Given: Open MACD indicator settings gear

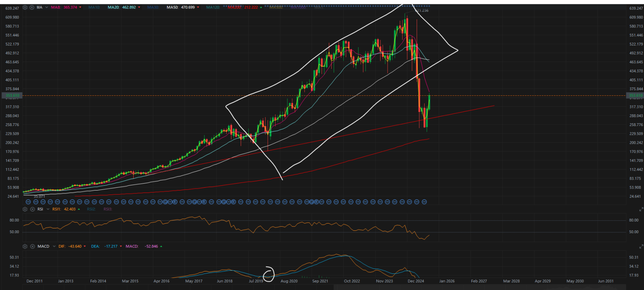Looking at the screenshot, I should coord(25,246).
